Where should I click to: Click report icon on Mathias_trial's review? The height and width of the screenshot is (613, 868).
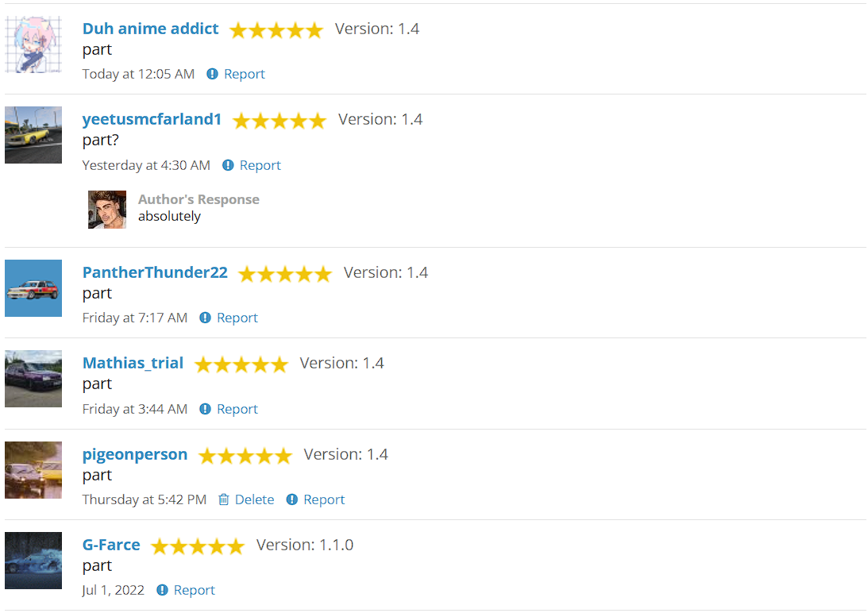206,409
